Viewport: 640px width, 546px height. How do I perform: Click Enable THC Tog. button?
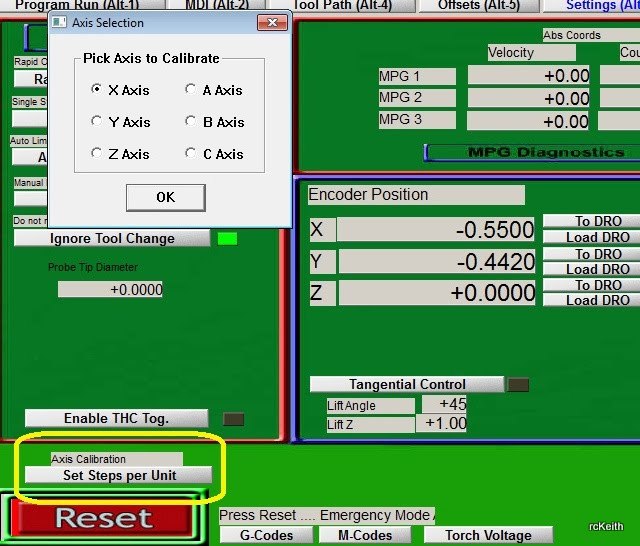pos(116,418)
